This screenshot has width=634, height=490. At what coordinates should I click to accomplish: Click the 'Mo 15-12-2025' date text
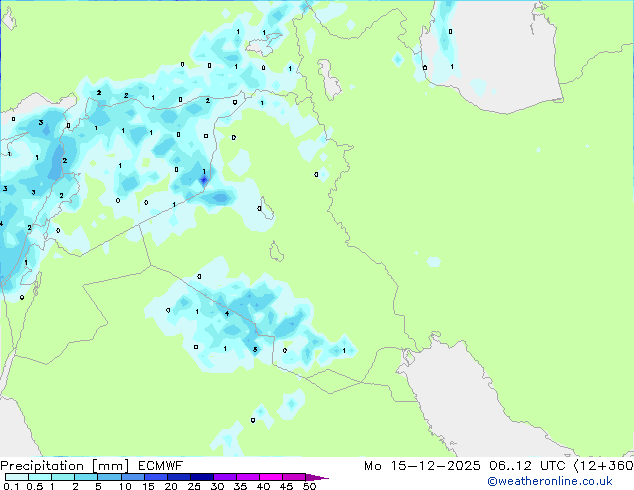422,466
